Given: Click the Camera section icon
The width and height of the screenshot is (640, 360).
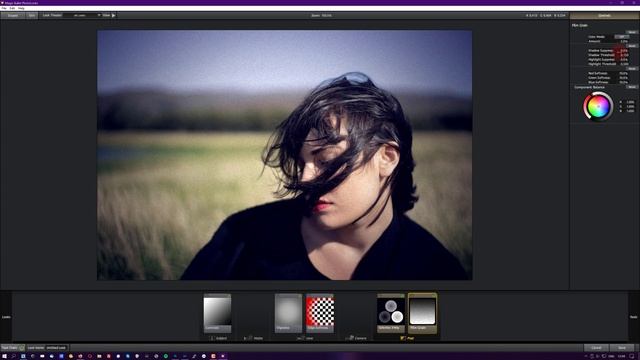Looking at the screenshot, I should pos(349,338).
